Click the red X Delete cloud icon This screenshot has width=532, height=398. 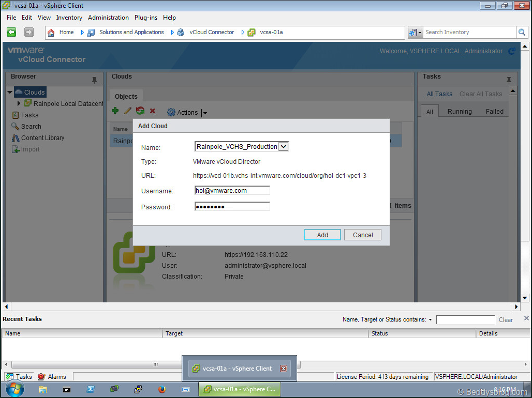click(153, 111)
